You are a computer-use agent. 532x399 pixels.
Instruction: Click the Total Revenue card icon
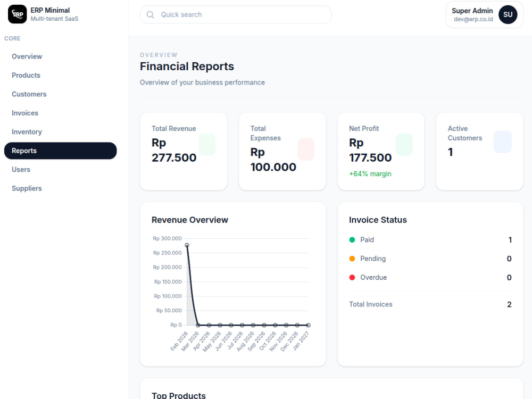(207, 145)
